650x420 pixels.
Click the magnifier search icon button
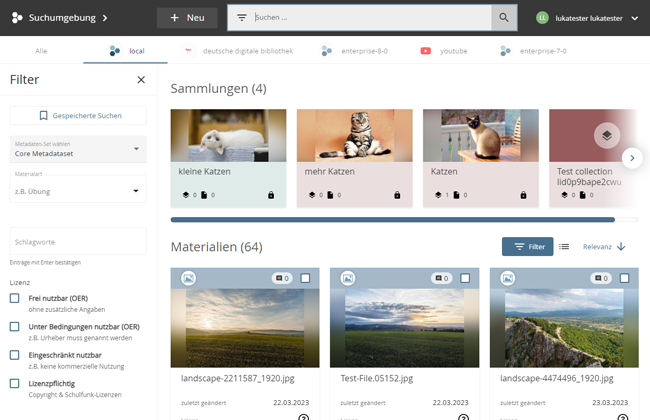[x=505, y=18]
